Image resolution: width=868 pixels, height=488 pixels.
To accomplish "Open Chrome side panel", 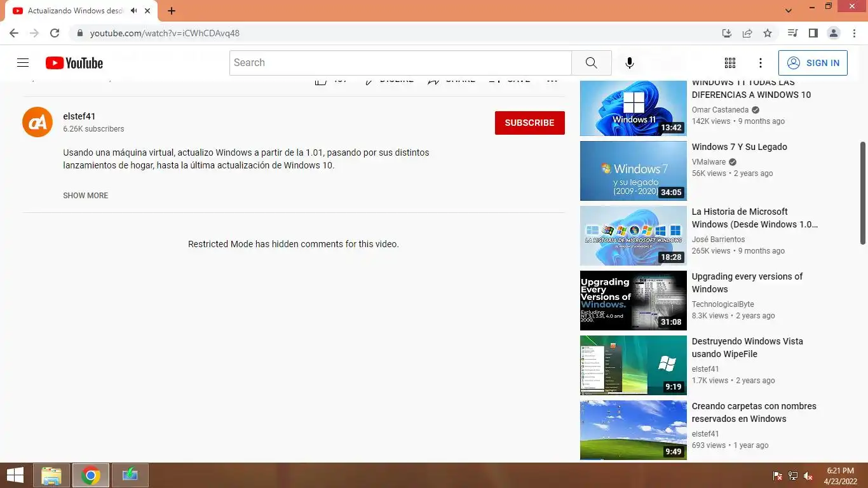I will (813, 33).
